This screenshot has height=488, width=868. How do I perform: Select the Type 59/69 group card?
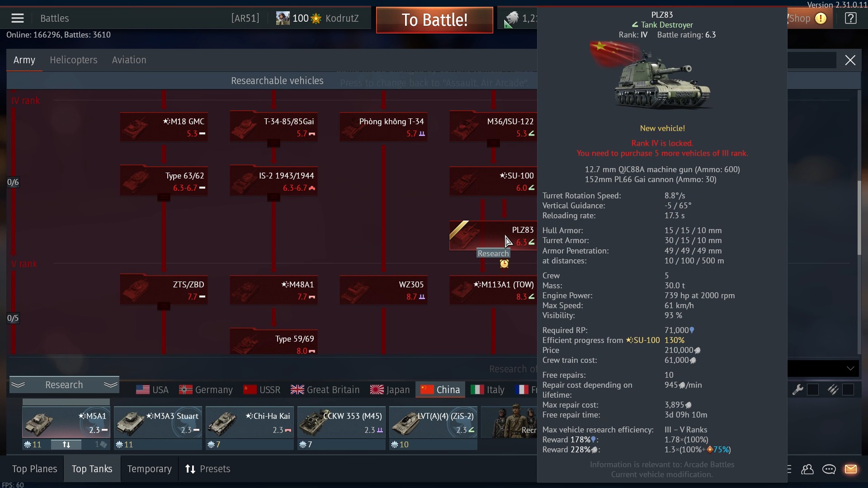[x=274, y=342]
